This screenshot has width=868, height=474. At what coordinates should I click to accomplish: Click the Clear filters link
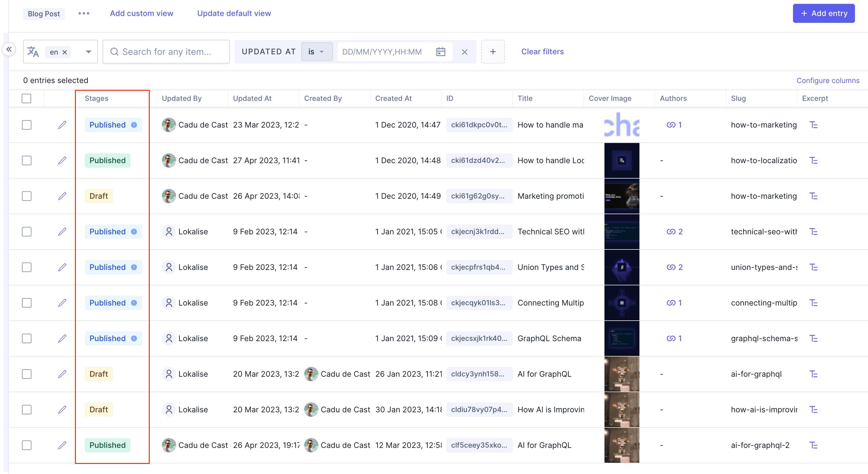[x=542, y=52]
